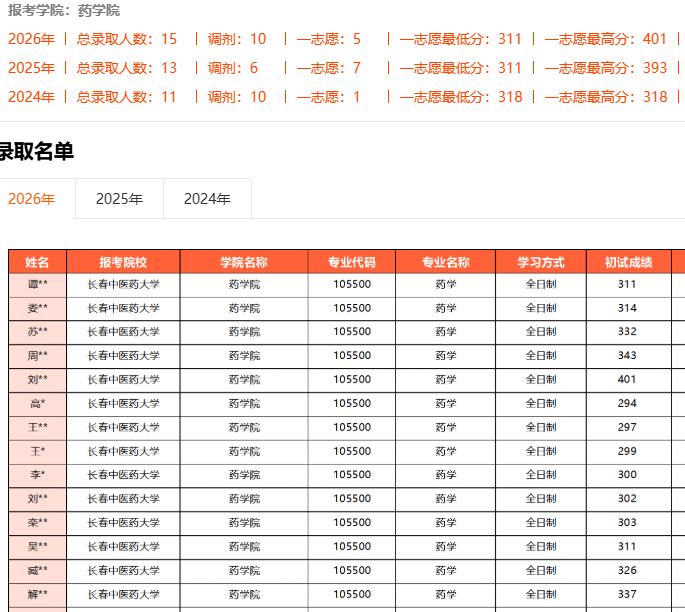Select the name cell 王**

(x=37, y=427)
